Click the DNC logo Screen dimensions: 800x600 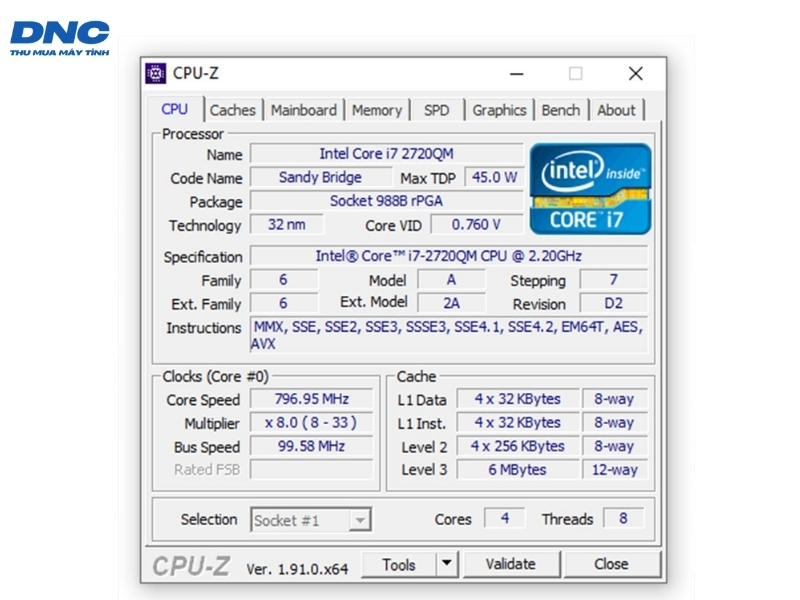click(x=60, y=38)
